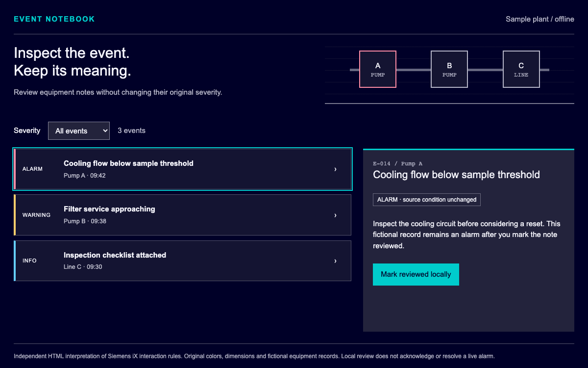
Task: Click the 3 events count label
Action: pyautogui.click(x=131, y=131)
